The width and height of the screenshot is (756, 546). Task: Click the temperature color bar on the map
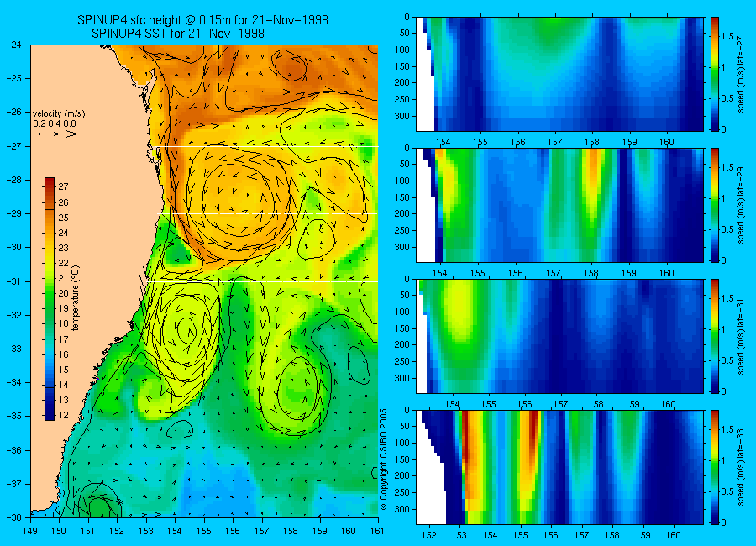(x=50, y=299)
